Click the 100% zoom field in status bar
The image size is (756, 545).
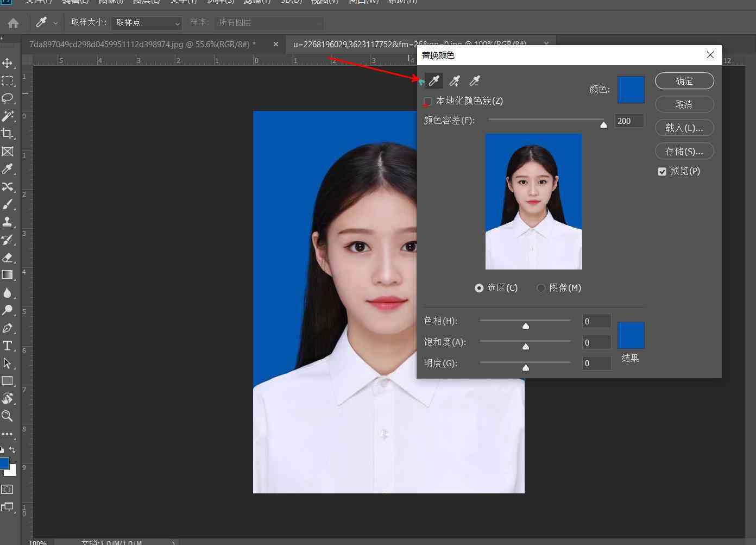coord(38,542)
